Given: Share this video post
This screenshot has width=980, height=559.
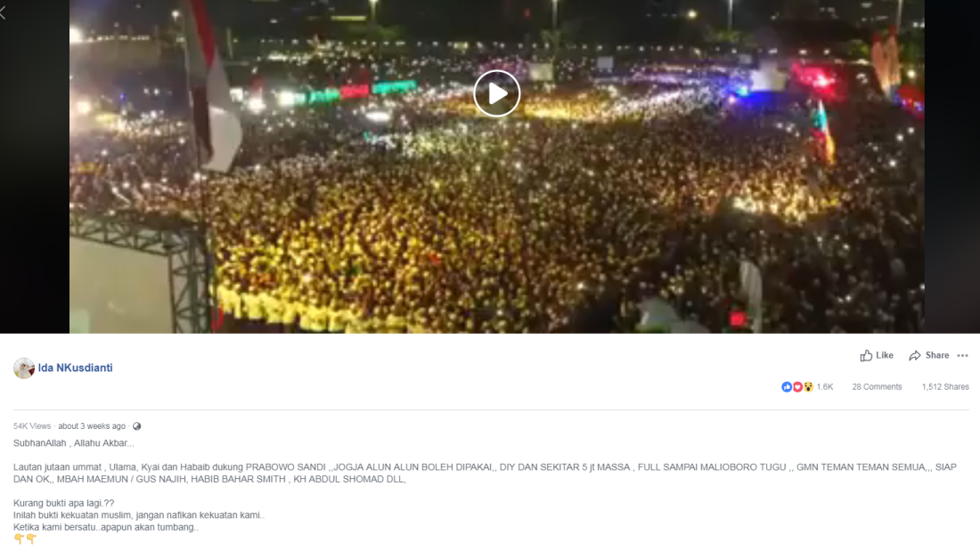Looking at the screenshot, I should pos(928,355).
